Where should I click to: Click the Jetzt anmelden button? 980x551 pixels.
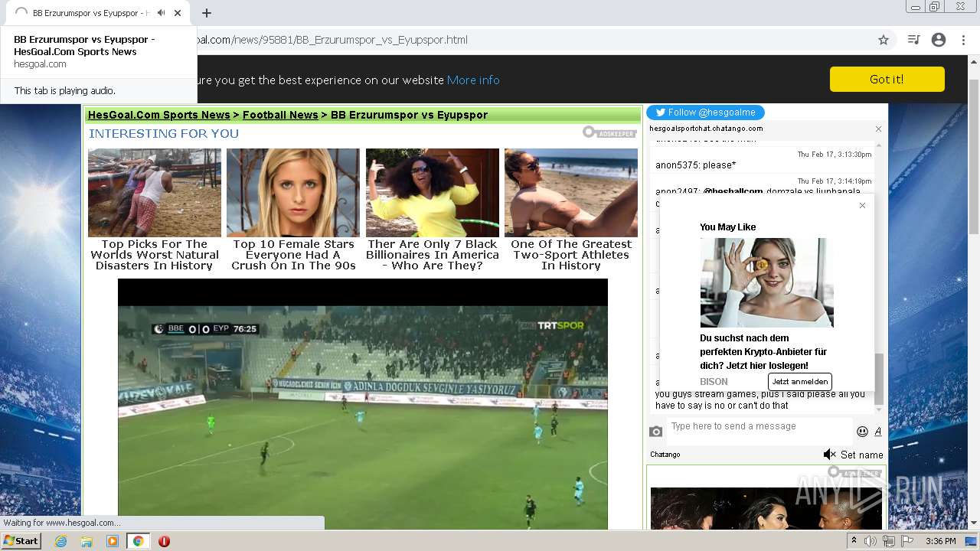(x=799, y=381)
